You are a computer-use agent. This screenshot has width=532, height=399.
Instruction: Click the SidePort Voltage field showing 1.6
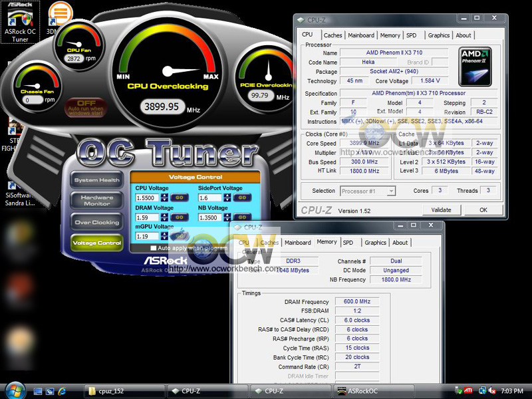(x=210, y=198)
